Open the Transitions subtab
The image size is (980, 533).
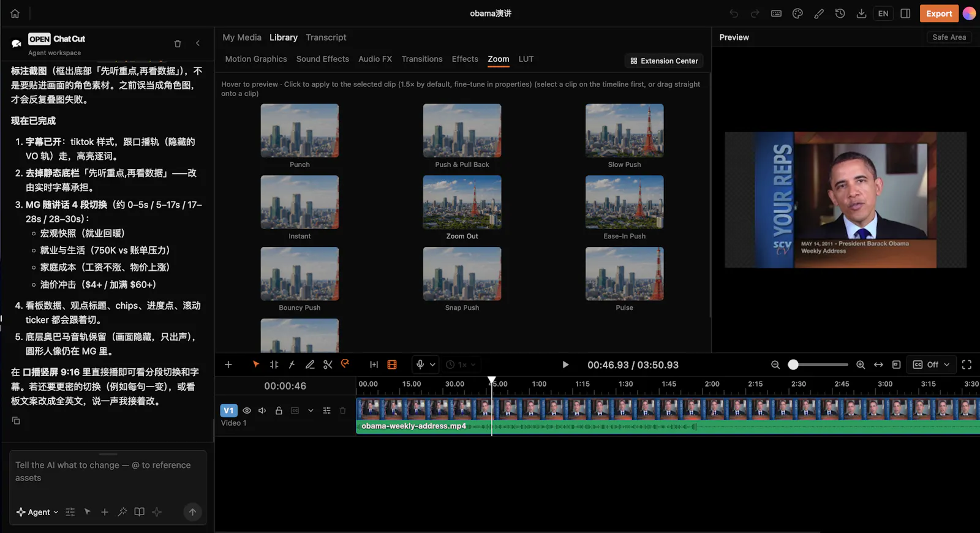click(x=422, y=59)
